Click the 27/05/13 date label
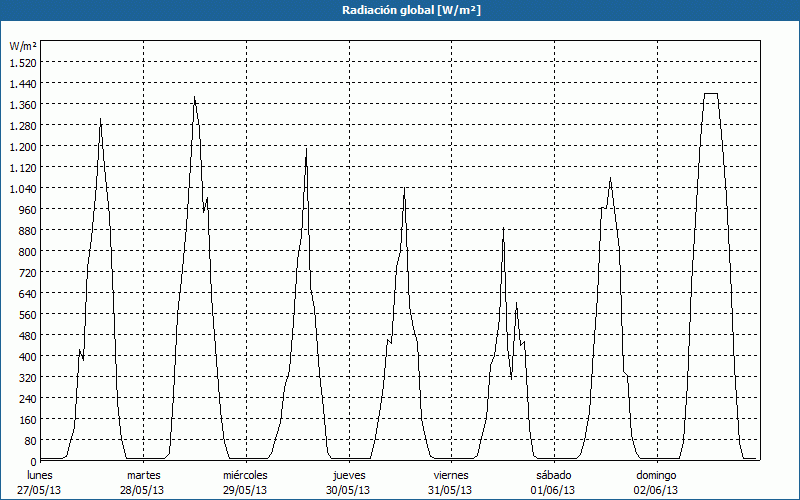 pos(41,490)
